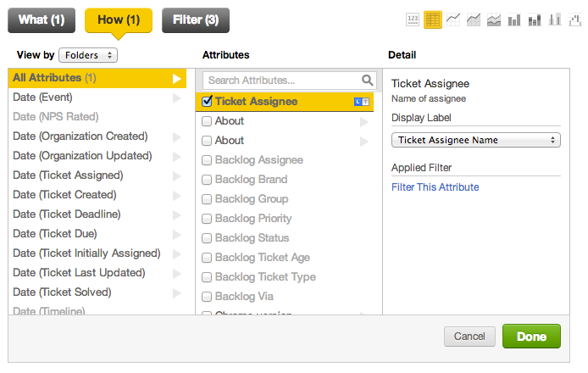588x373 pixels.
Task: Switch to the Filter (3) tab
Action: coord(196,19)
